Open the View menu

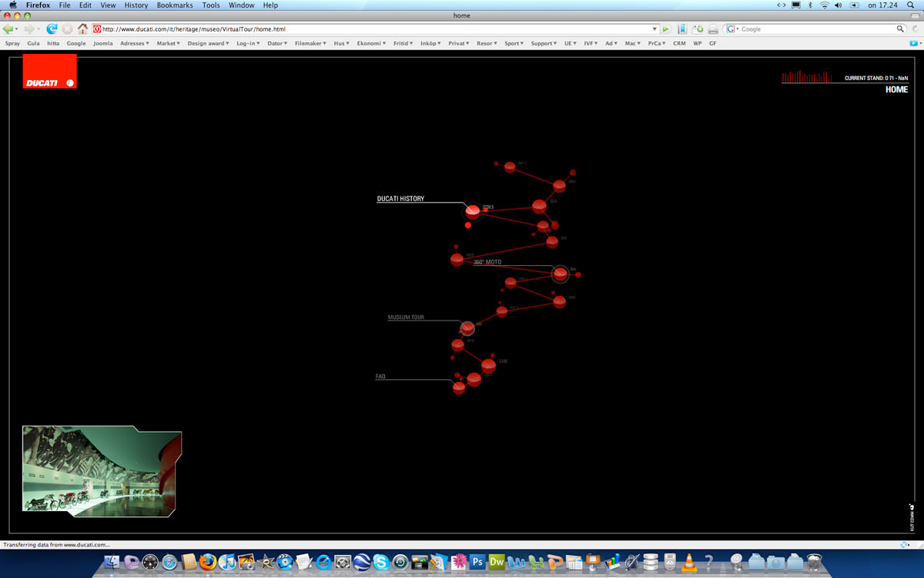pos(108,5)
